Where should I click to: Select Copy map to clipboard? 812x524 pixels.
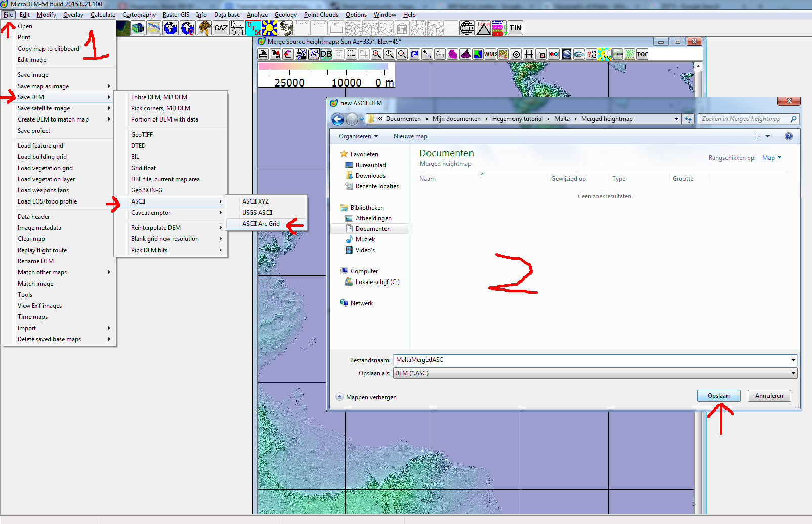click(x=60, y=49)
